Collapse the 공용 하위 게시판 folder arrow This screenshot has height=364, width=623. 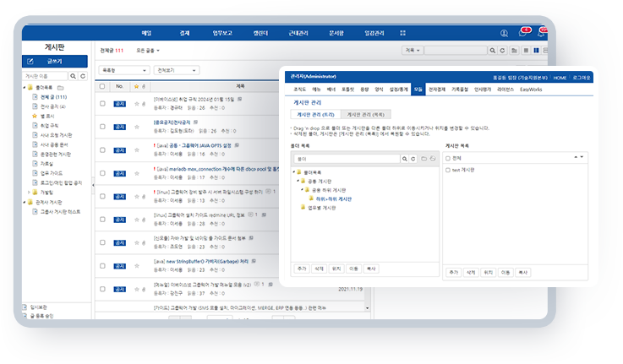pyautogui.click(x=302, y=190)
